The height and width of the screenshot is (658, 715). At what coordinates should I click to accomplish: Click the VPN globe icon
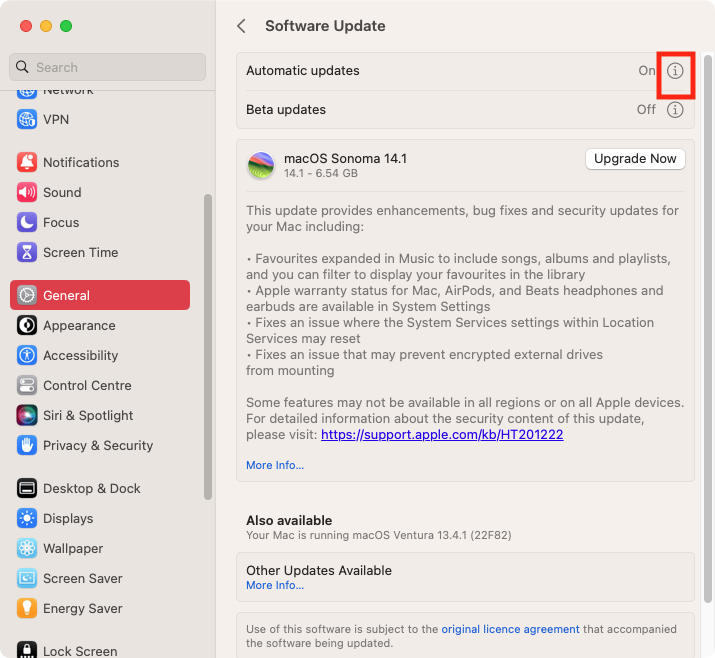tap(27, 119)
